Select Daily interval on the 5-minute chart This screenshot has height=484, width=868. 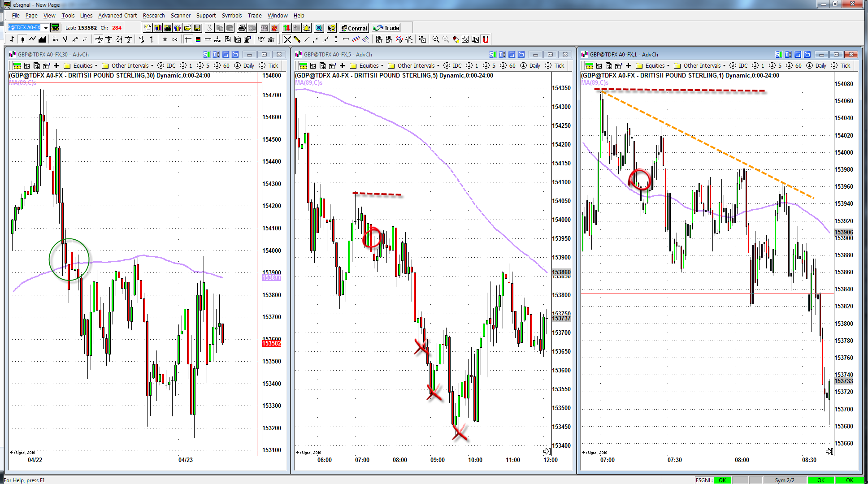coord(530,65)
